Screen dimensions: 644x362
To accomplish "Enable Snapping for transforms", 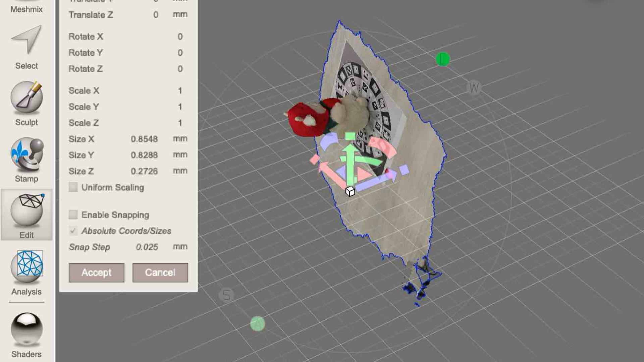I will click(72, 215).
